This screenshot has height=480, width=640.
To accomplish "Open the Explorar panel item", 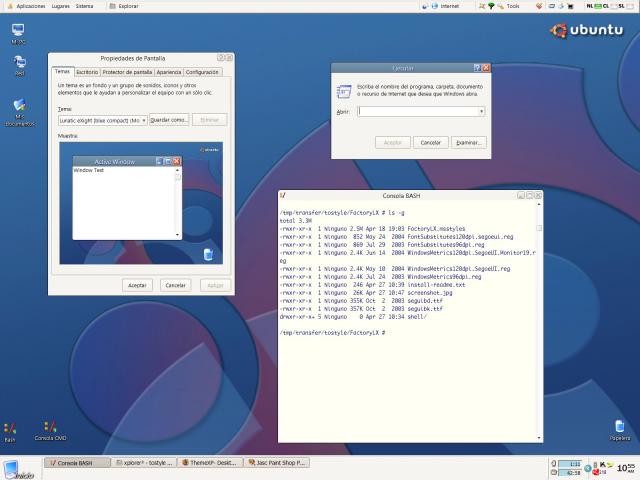I will 124,6.
